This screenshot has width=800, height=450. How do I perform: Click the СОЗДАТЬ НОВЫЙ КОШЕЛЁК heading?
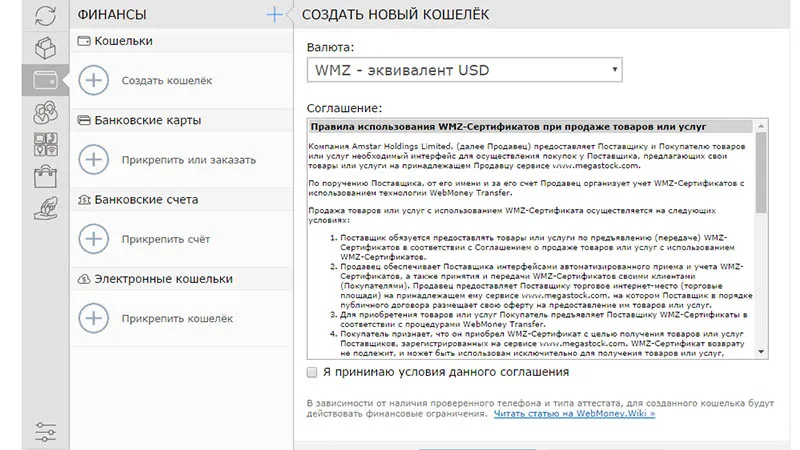(x=395, y=15)
